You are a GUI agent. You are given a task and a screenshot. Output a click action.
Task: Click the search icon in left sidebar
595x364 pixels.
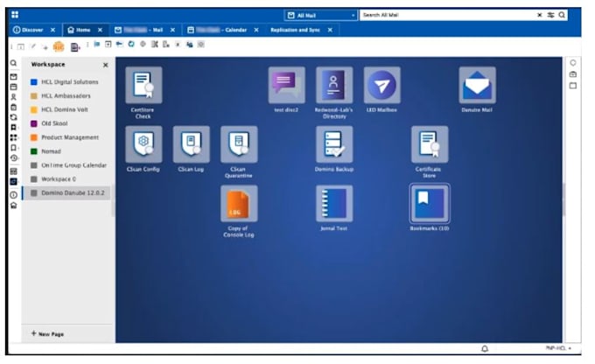13,63
